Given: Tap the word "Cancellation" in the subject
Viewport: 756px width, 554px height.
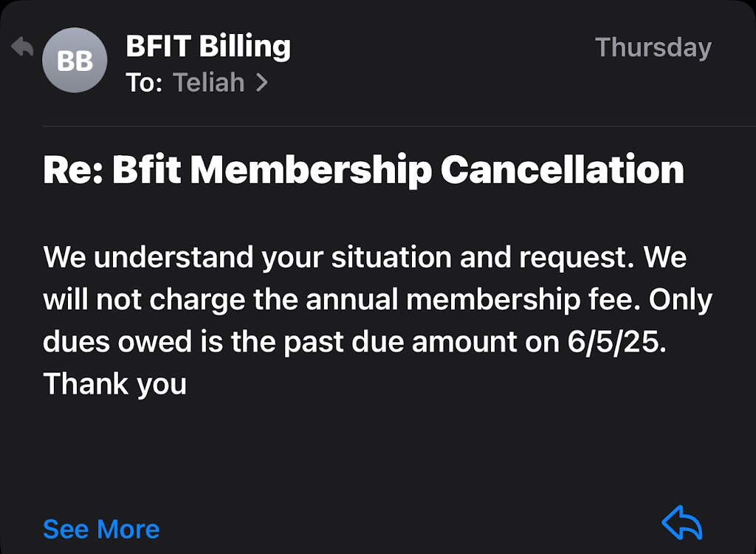Looking at the screenshot, I should 562,170.
